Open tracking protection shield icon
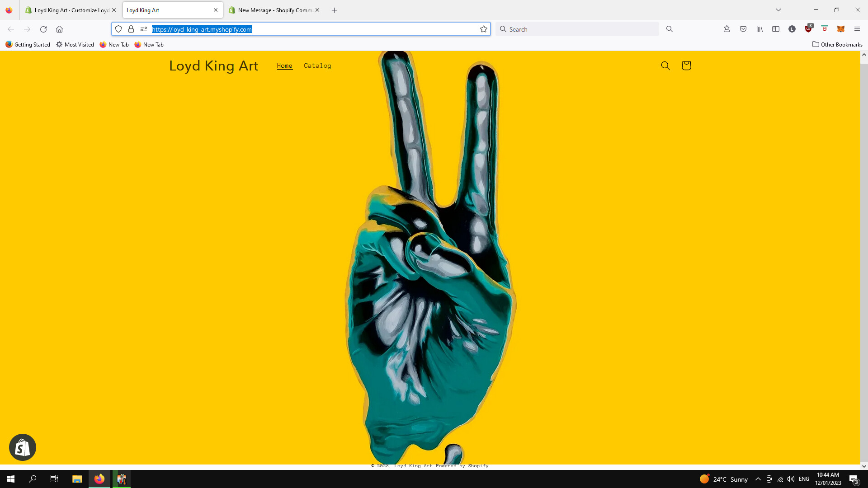Viewport: 868px width, 488px height. click(118, 29)
